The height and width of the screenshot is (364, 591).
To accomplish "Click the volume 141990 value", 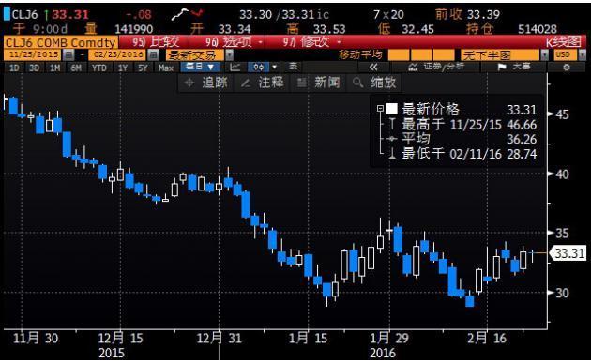I will pos(134,29).
